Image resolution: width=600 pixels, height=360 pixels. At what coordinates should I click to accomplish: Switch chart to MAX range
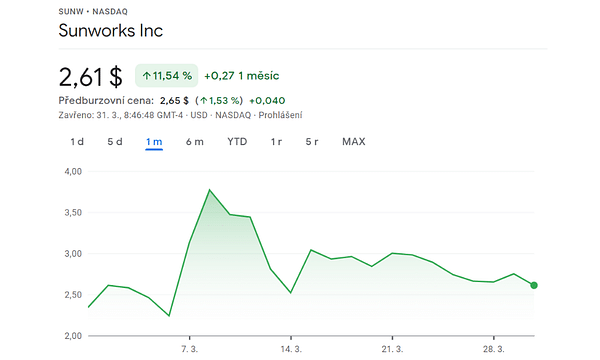coord(354,142)
